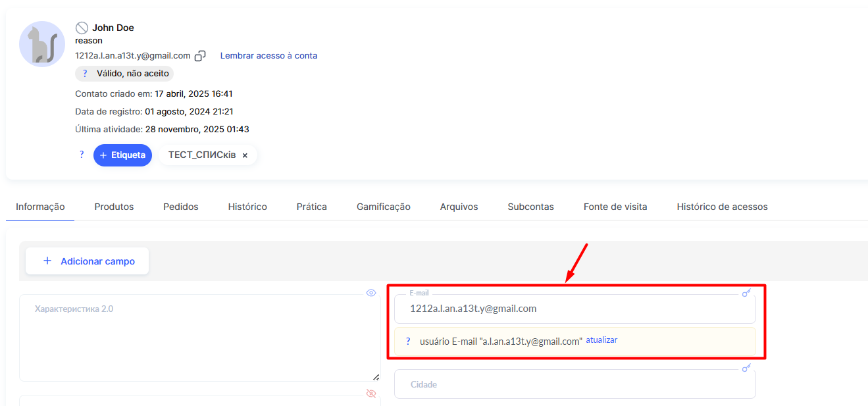The height and width of the screenshot is (406, 868).
Task: Click the question mark next to Etiqueta button
Action: (x=82, y=155)
